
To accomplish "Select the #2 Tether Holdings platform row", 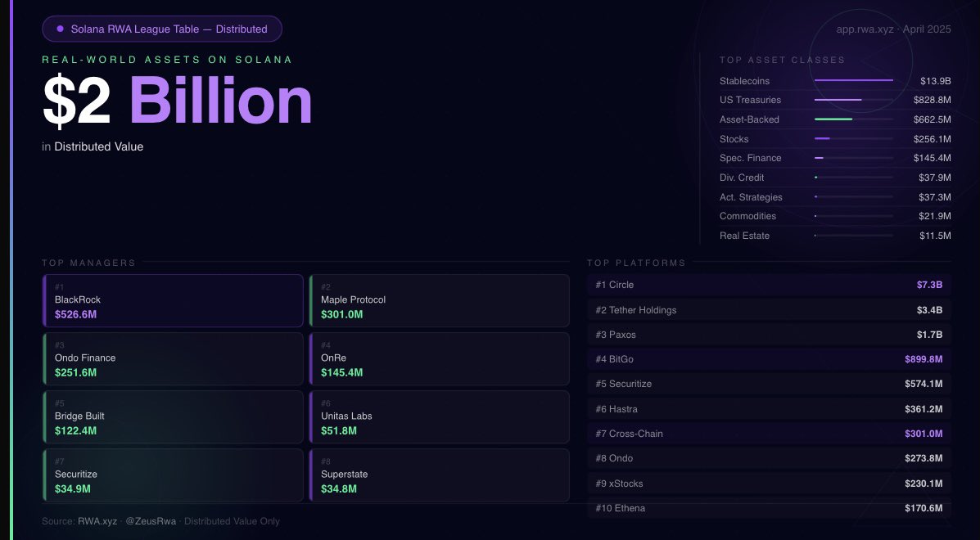I will pyautogui.click(x=769, y=310).
